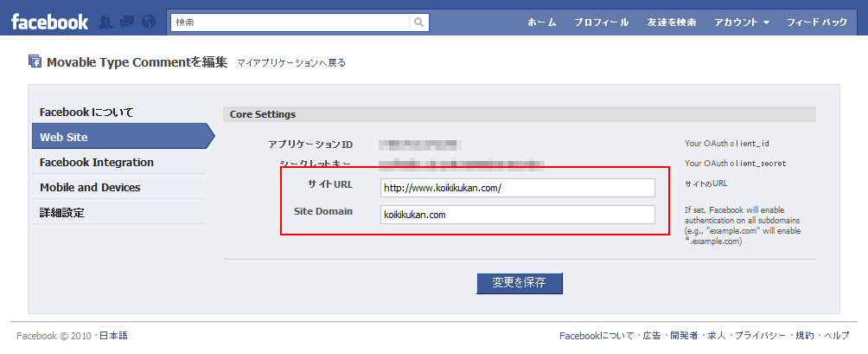Open 規約 footer link
Image resolution: width=868 pixels, height=354 pixels.
coord(805,336)
